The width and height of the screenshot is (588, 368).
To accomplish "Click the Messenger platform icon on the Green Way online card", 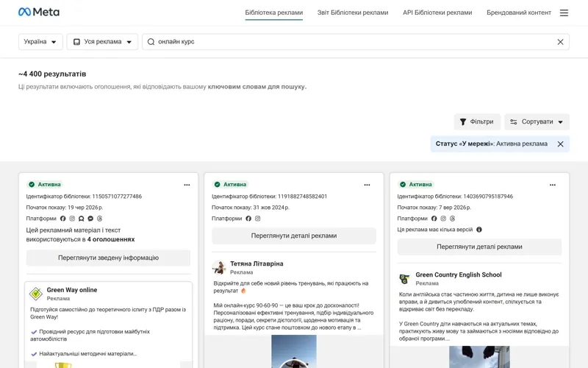I will click(x=90, y=218).
